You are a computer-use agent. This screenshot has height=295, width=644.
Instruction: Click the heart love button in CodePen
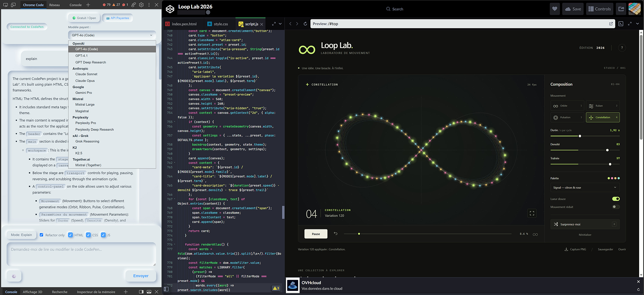(x=555, y=9)
